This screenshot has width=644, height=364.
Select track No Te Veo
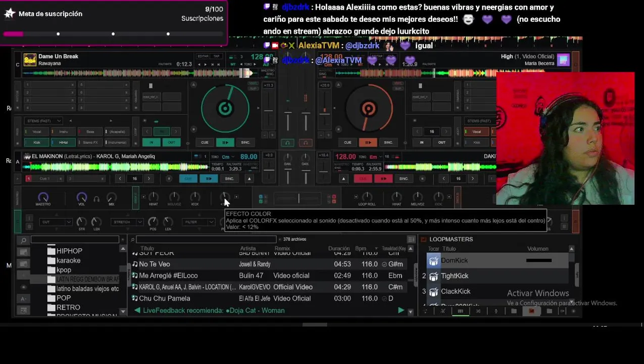pyautogui.click(x=154, y=264)
